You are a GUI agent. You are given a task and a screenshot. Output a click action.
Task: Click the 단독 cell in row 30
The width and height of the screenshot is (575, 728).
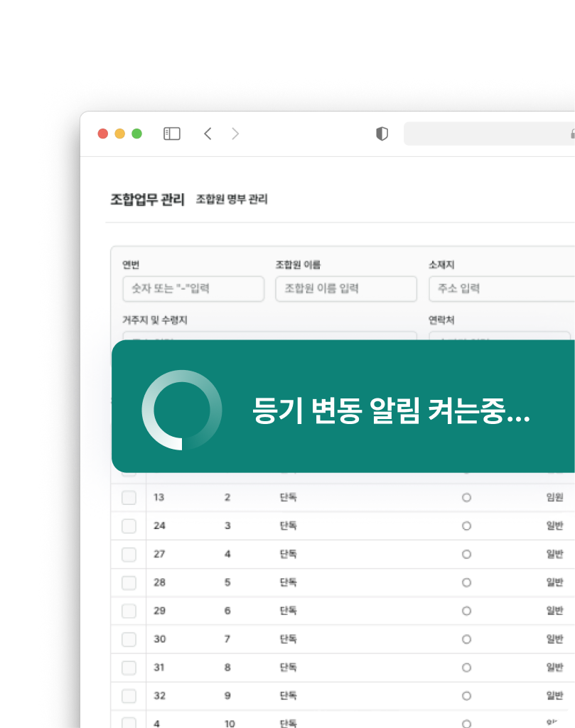288,639
